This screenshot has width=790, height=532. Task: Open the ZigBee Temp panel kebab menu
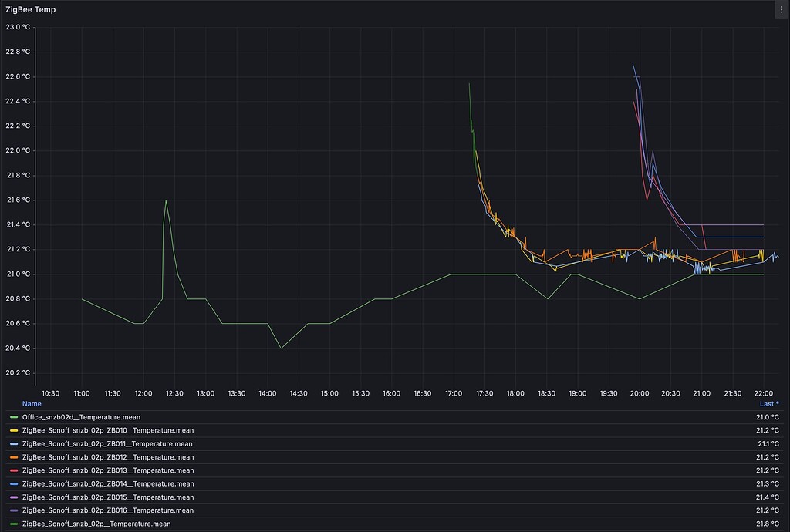(782, 9)
